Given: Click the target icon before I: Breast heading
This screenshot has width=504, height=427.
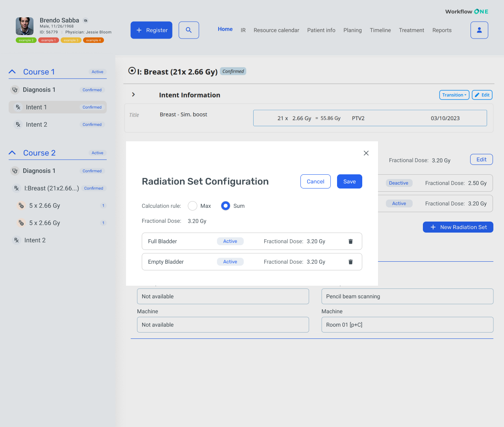Looking at the screenshot, I should coord(132,71).
